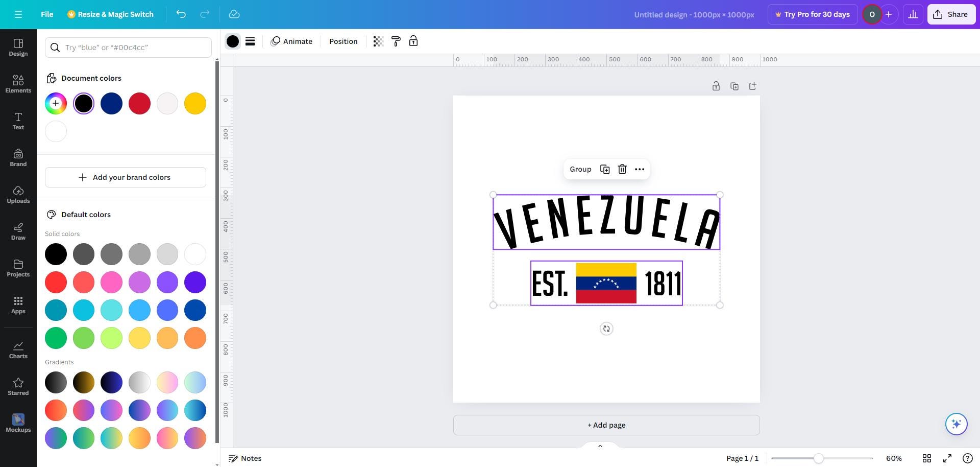Viewport: 980px width, 467px height.
Task: Open the Draw tool in the sidebar
Action: (x=18, y=231)
